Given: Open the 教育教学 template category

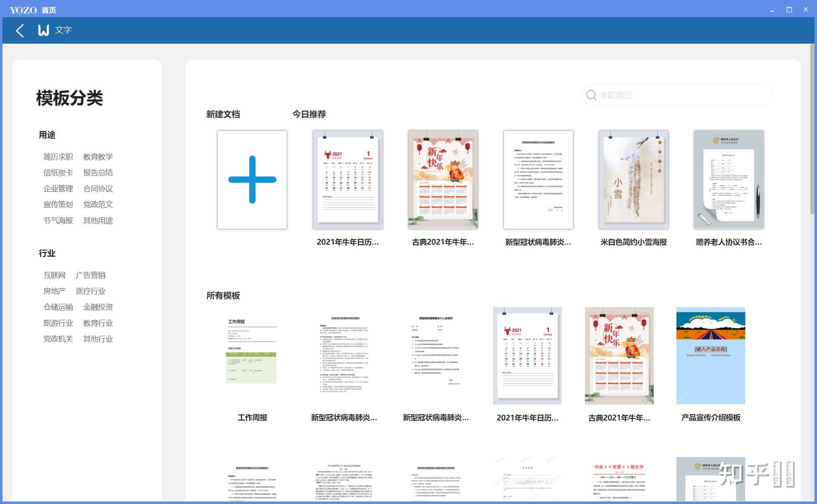Looking at the screenshot, I should [x=98, y=157].
